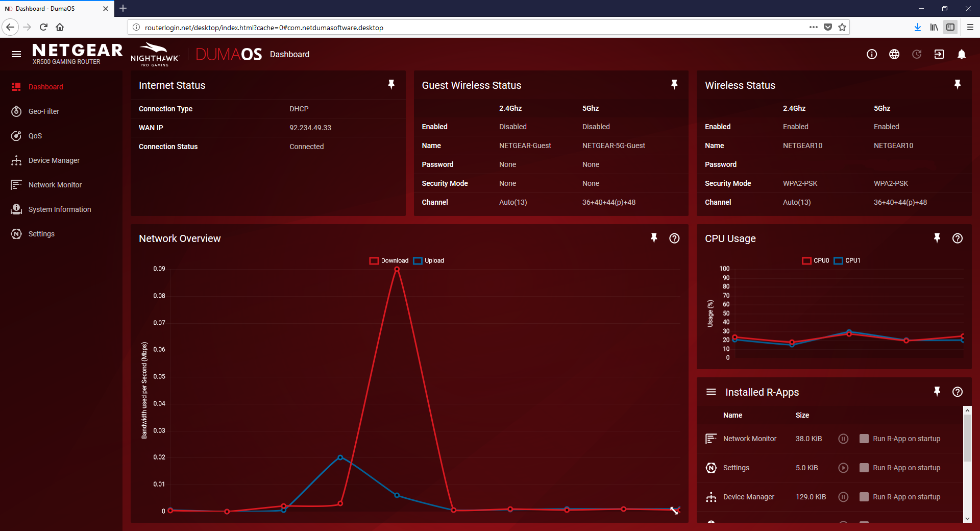Viewport: 980px width, 531px height.
Task: Go to the browser home page
Action: [x=60, y=27]
